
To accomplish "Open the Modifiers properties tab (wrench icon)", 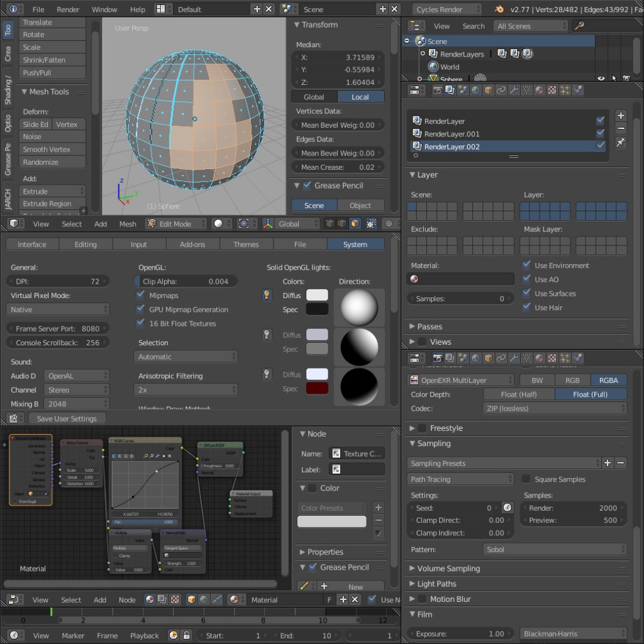I will pyautogui.click(x=514, y=90).
